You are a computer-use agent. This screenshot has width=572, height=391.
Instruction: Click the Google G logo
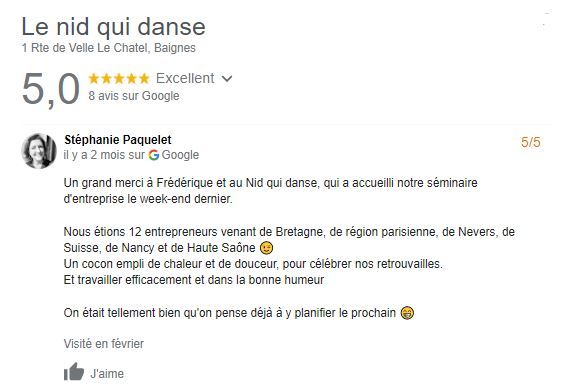tap(154, 155)
